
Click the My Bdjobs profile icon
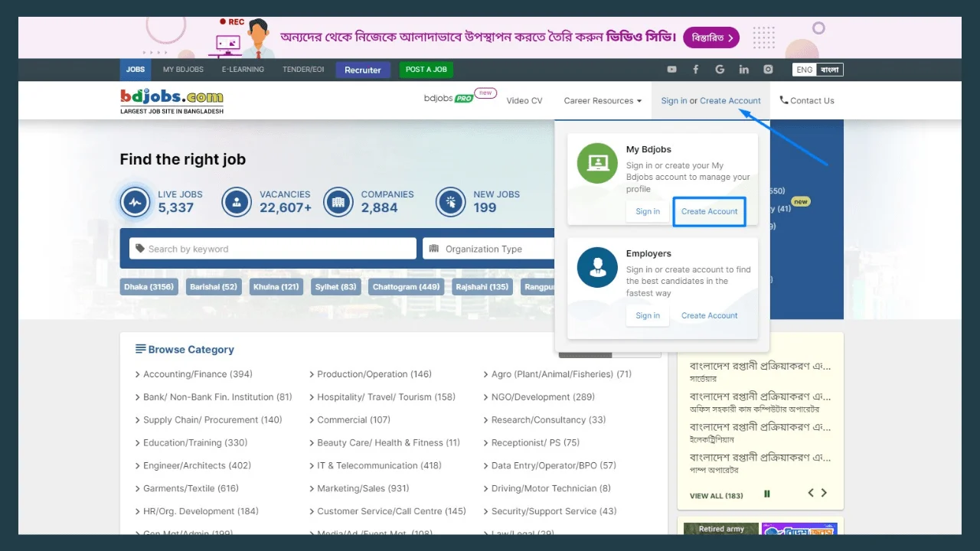click(596, 162)
